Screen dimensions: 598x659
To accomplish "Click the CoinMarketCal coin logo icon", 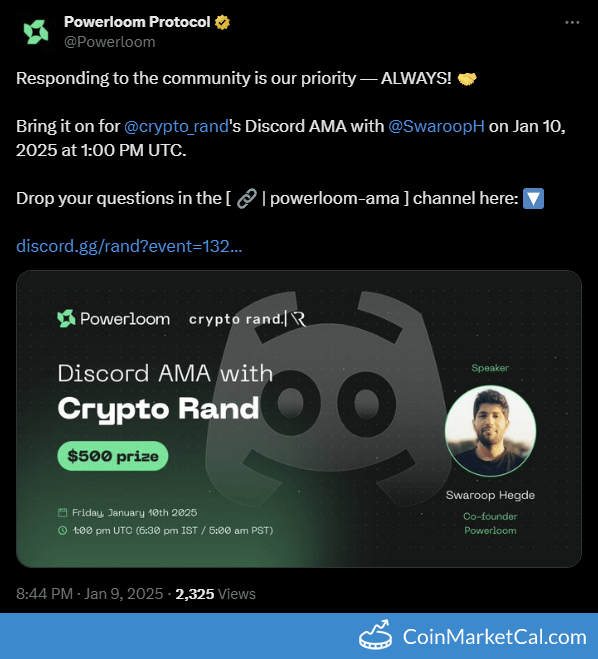I will click(375, 636).
